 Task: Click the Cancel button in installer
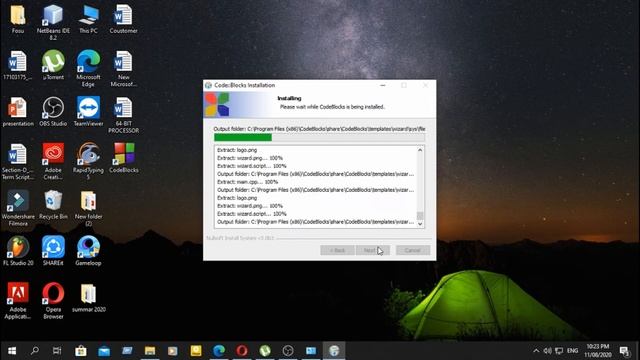(x=413, y=250)
